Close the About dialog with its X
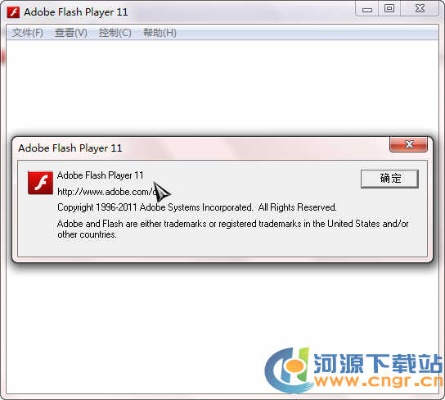 [x=408, y=145]
